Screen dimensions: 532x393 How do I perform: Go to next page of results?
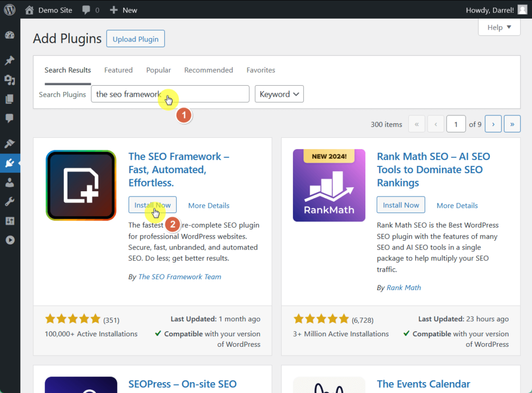(x=493, y=124)
